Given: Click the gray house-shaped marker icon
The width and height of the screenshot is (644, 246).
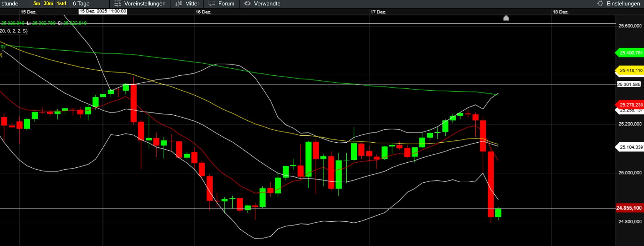Looking at the screenshot, I should tap(506, 18).
